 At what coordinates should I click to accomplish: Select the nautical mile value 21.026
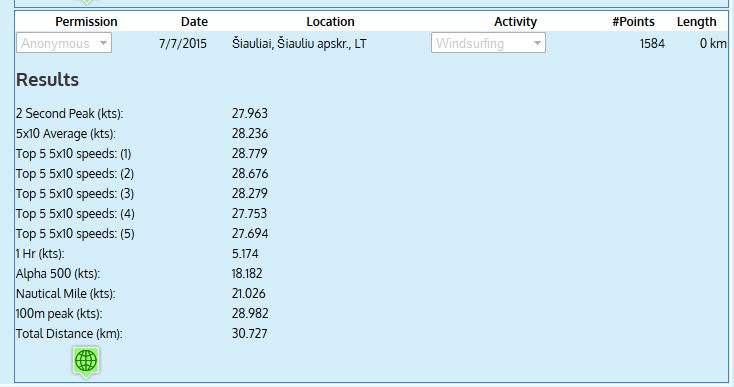(249, 293)
